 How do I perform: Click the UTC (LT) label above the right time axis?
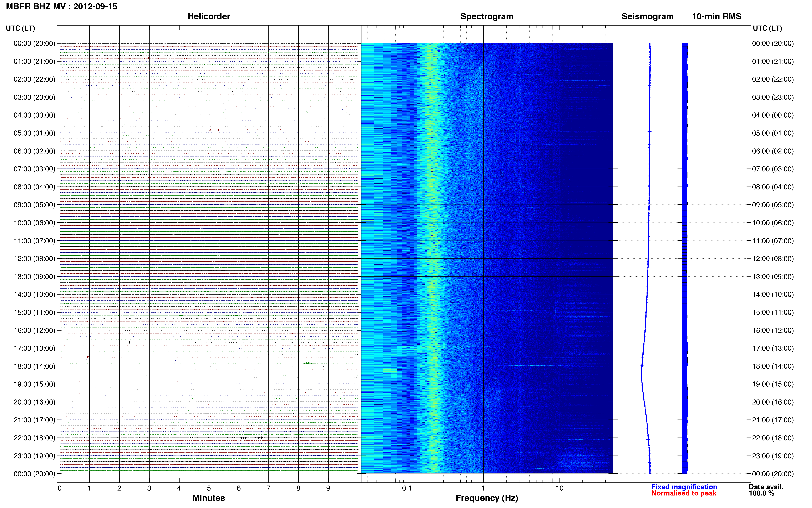767,28
